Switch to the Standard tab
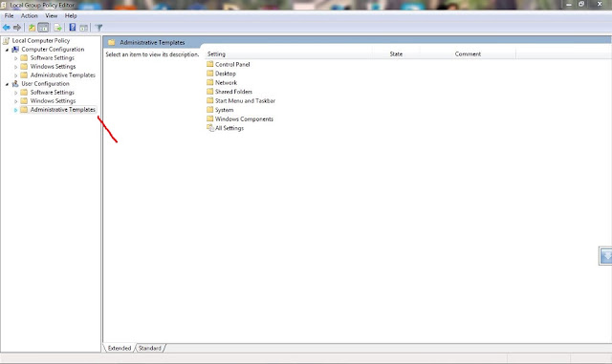 (150, 348)
